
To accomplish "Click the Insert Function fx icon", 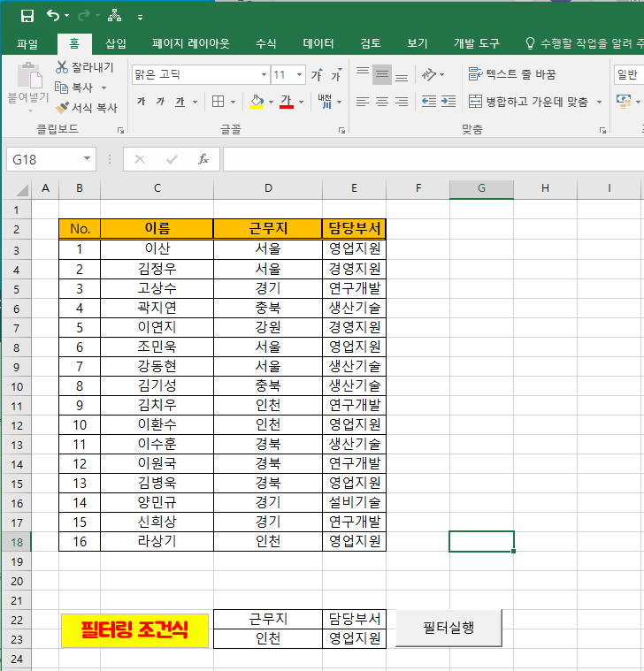I will click(203, 159).
